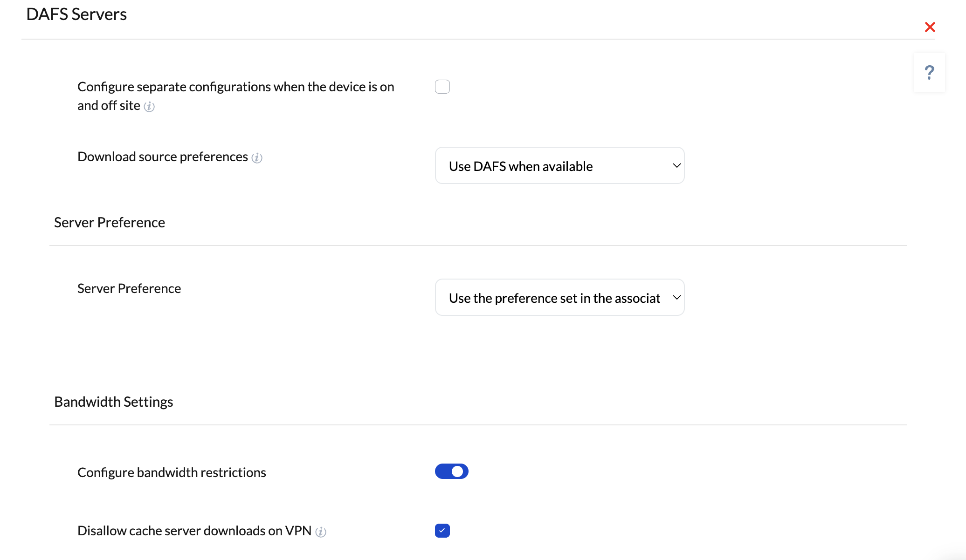This screenshot has width=966, height=560.
Task: Click the Server Preference section heading
Action: tap(110, 223)
